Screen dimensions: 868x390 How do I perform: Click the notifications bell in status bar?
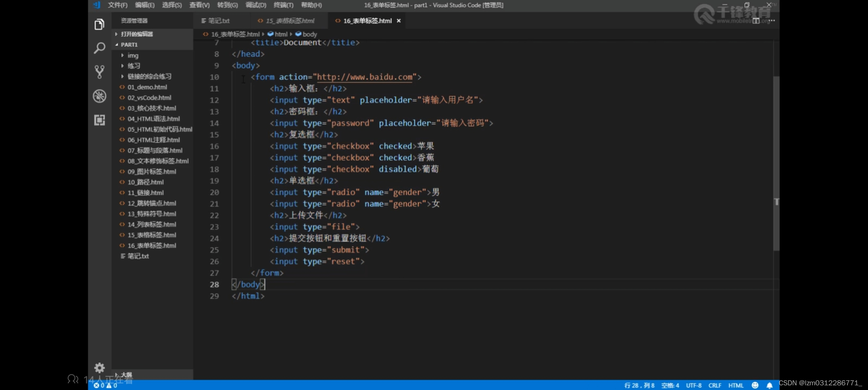coord(769,385)
